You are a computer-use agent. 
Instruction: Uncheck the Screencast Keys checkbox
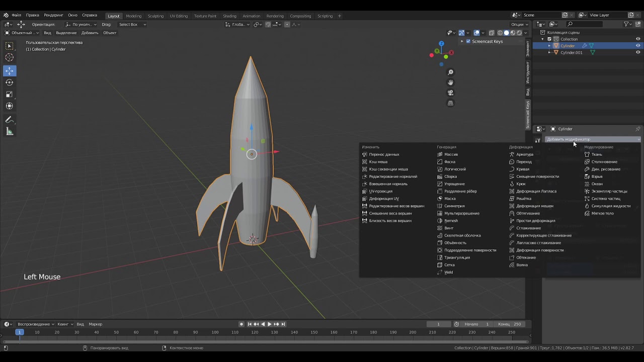468,41
